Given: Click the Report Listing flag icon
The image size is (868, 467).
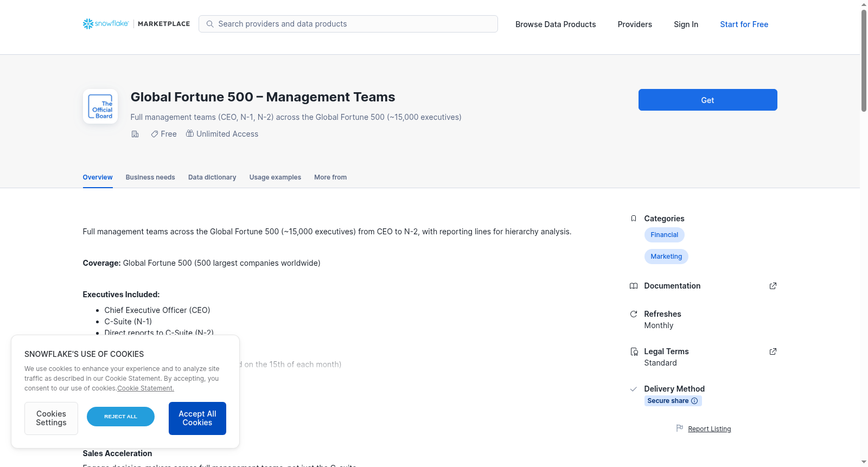Looking at the screenshot, I should click(680, 428).
